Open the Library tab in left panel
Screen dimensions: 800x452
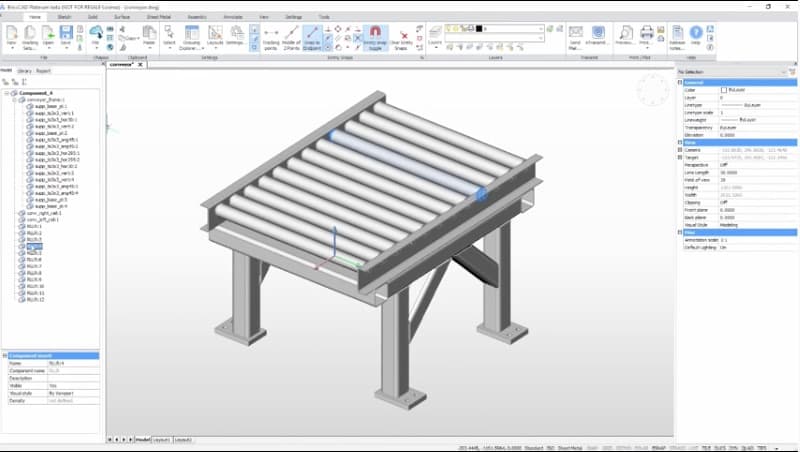tap(24, 71)
